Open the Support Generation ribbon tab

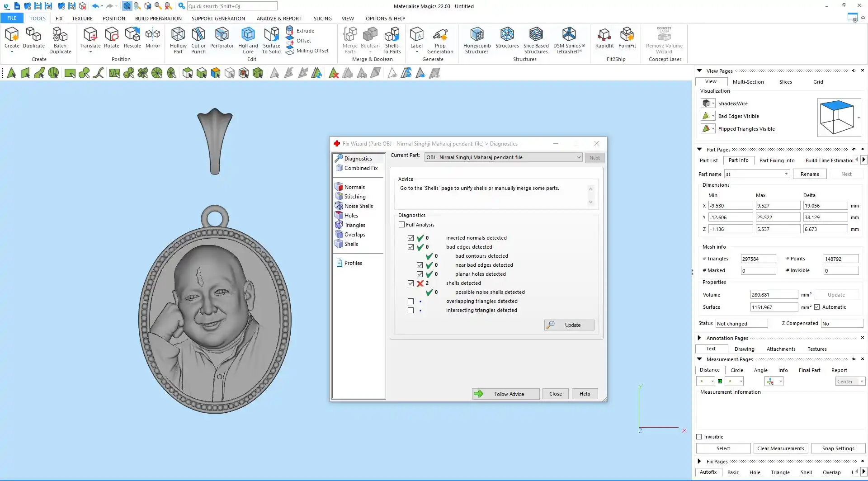[218, 19]
